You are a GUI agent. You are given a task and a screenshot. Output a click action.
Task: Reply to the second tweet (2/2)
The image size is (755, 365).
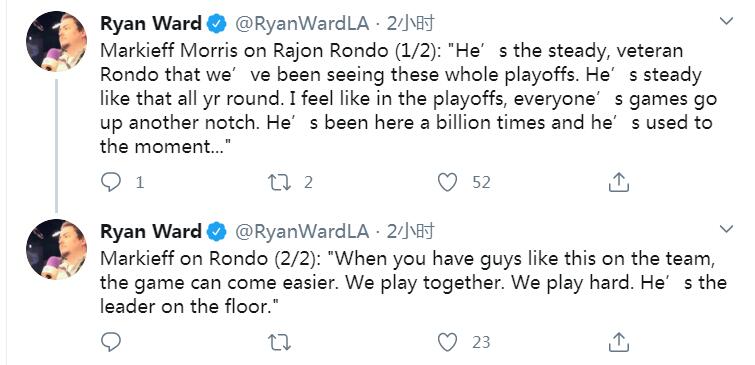tap(111, 342)
